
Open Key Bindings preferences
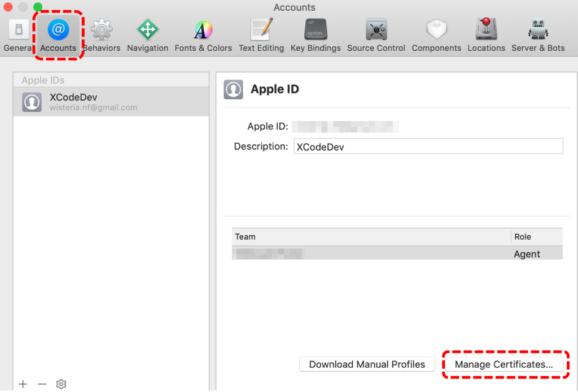[316, 35]
